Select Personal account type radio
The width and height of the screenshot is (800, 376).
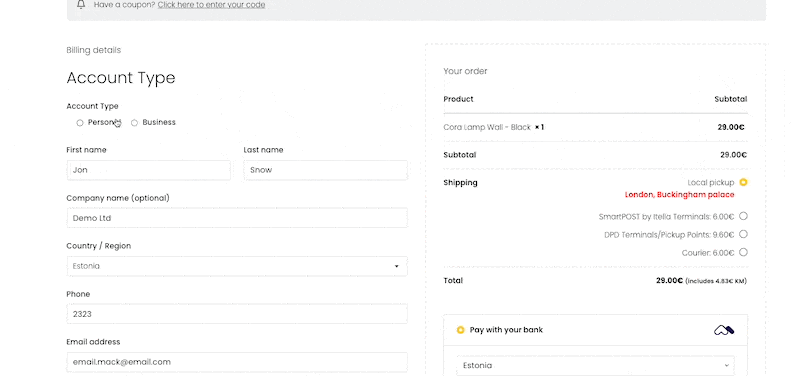point(80,123)
